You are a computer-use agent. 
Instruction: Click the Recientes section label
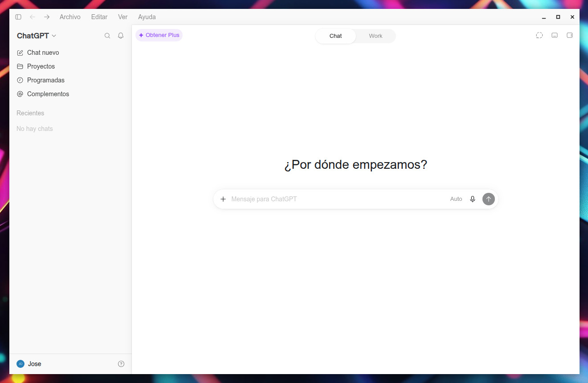coord(30,113)
